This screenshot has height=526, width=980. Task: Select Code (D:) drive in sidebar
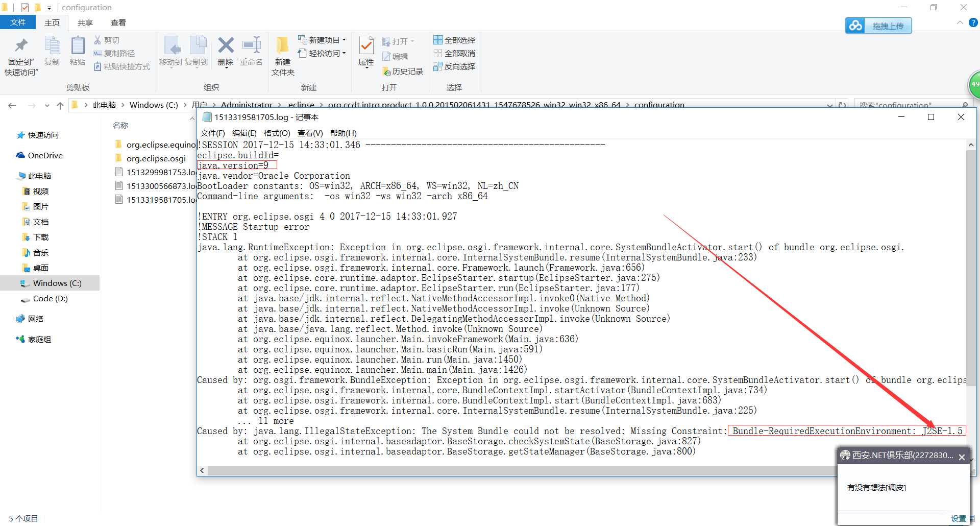point(44,298)
